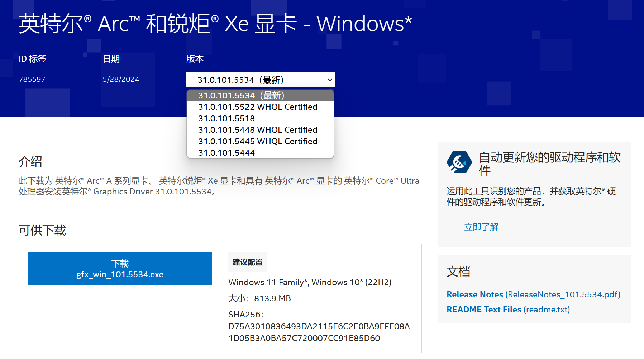Select 31.0.101.5448 WHQL Certified option
This screenshot has height=359, width=644.
(x=261, y=130)
